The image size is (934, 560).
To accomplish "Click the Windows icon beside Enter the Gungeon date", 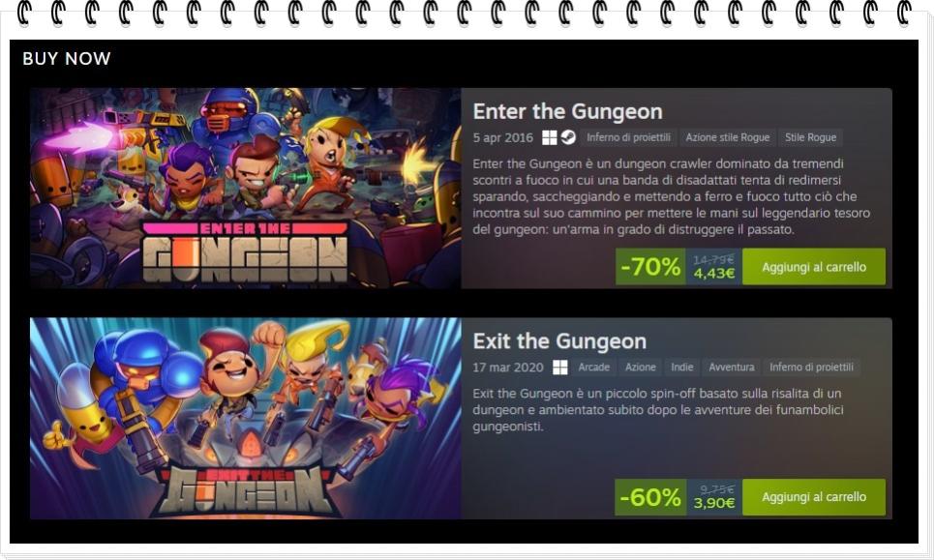I will [549, 138].
